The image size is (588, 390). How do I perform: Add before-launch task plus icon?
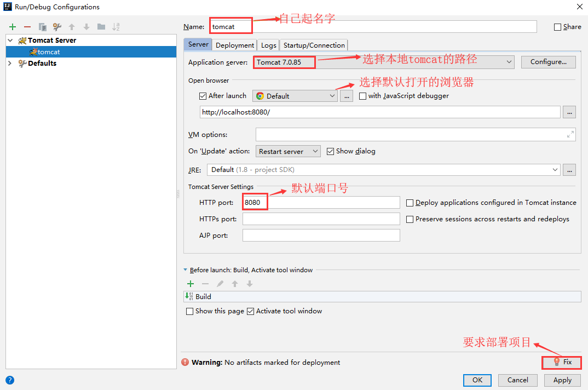point(191,284)
